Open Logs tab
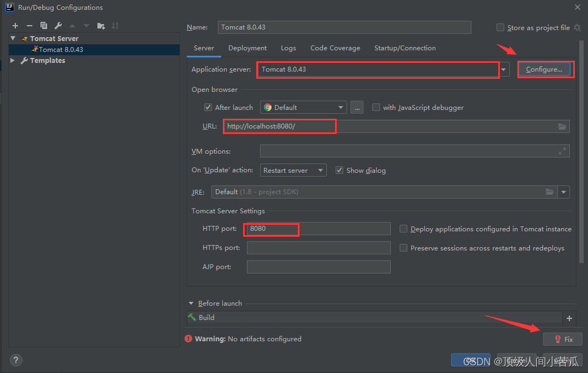Image resolution: width=588 pixels, height=373 pixels. [x=289, y=48]
